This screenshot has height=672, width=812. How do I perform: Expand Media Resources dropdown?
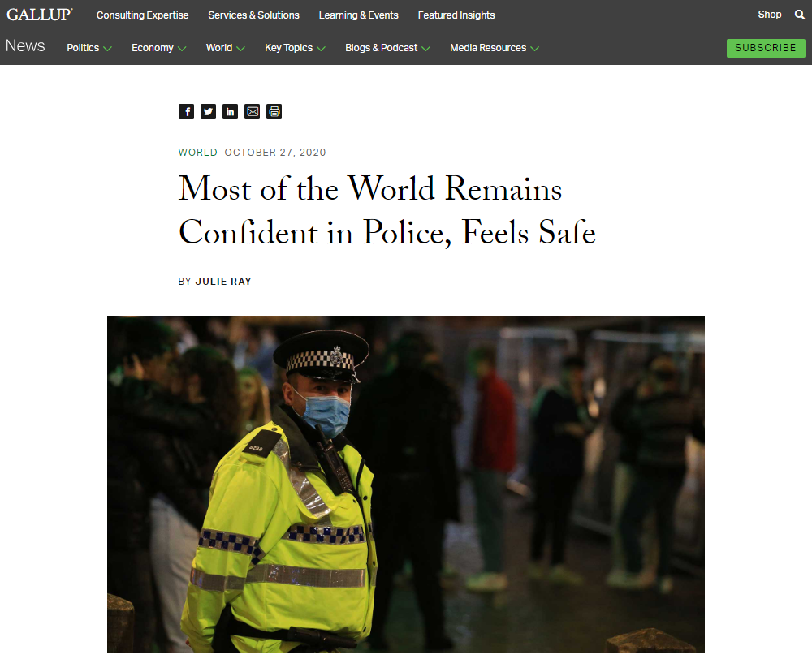(x=494, y=48)
